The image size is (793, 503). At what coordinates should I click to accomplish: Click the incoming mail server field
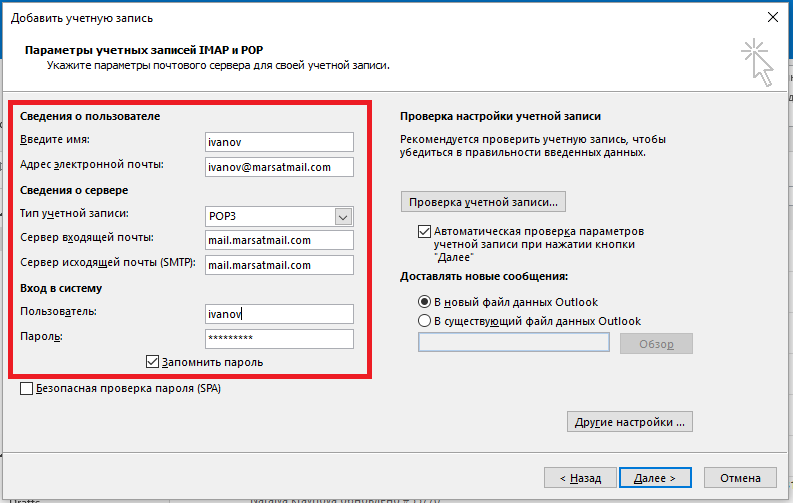pyautogui.click(x=279, y=240)
